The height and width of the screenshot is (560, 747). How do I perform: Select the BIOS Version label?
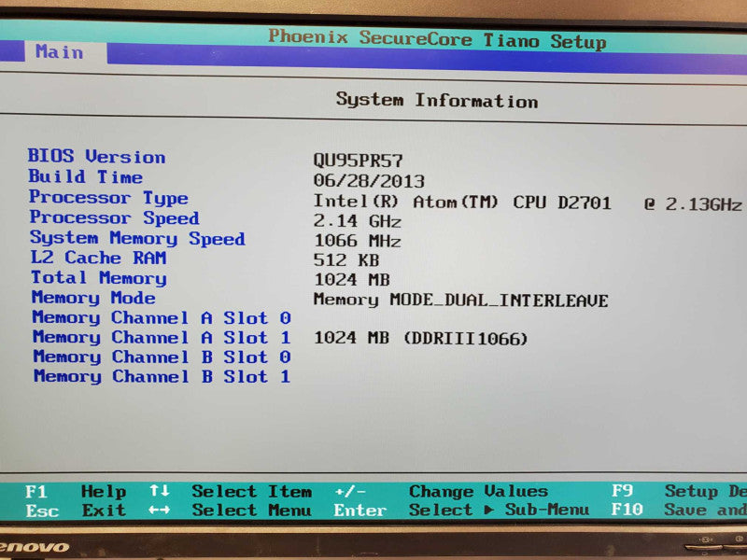[97, 156]
